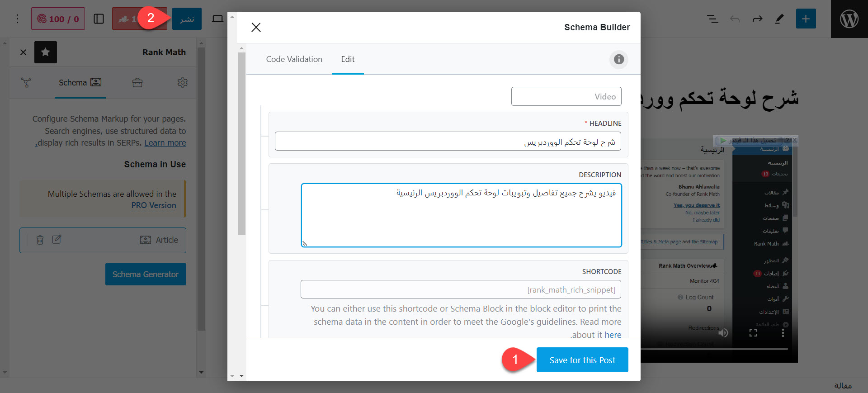The width and height of the screenshot is (868, 393).
Task: Toggle Rank Math star pin button
Action: coord(46,52)
